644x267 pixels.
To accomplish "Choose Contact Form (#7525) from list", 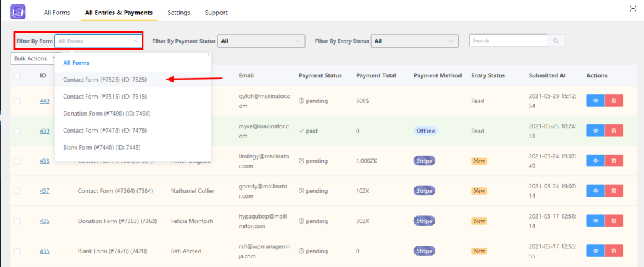I will (104, 80).
